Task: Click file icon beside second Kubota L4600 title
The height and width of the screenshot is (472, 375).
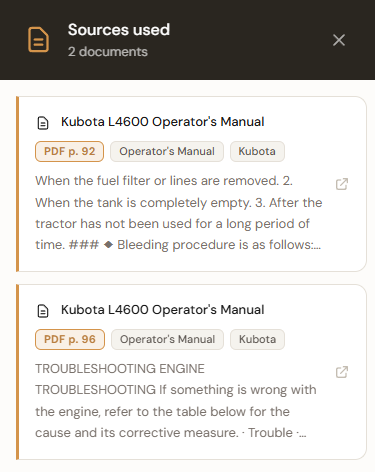Action: coord(43,311)
